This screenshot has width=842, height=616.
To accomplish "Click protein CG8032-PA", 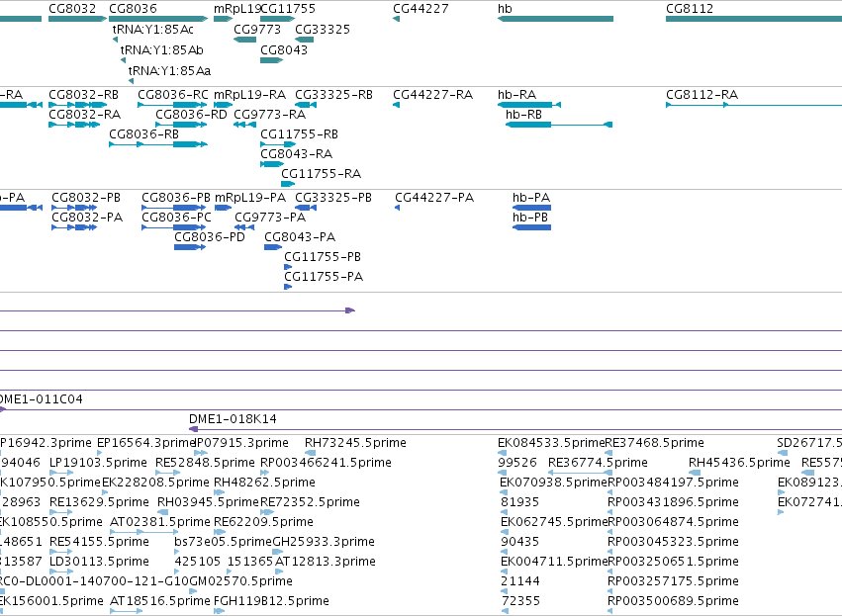I will pos(74,227).
